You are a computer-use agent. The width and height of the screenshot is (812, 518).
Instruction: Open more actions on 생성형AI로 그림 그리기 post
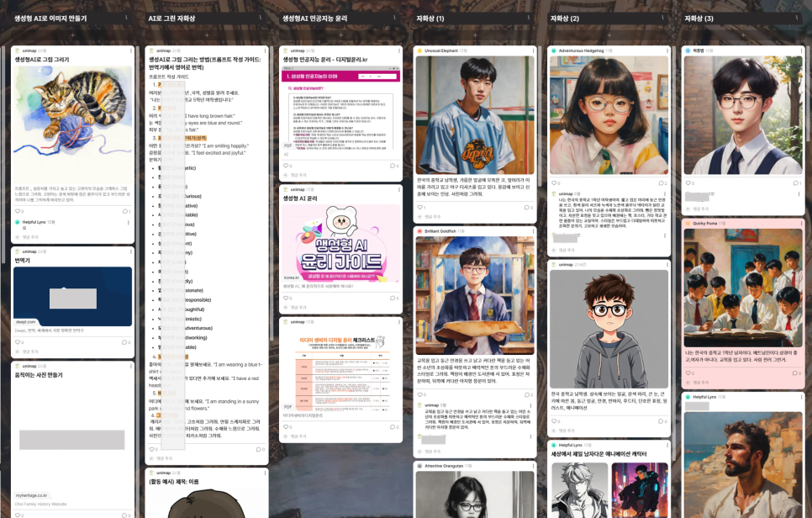[130, 50]
